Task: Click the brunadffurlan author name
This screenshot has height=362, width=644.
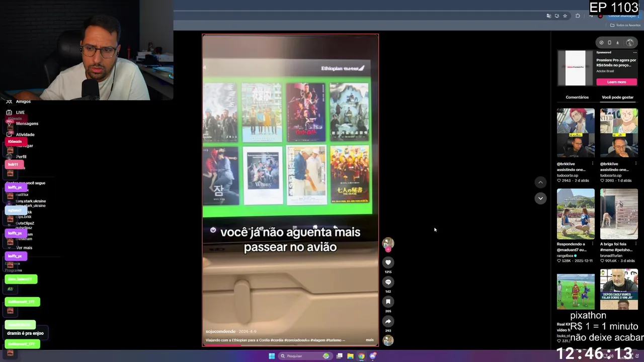Action: (611, 255)
